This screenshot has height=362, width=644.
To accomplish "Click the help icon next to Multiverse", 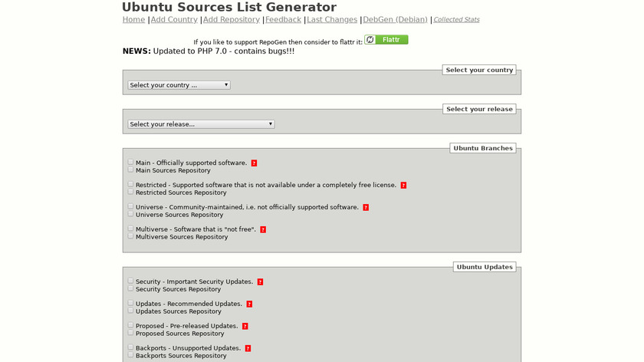I will point(263,229).
